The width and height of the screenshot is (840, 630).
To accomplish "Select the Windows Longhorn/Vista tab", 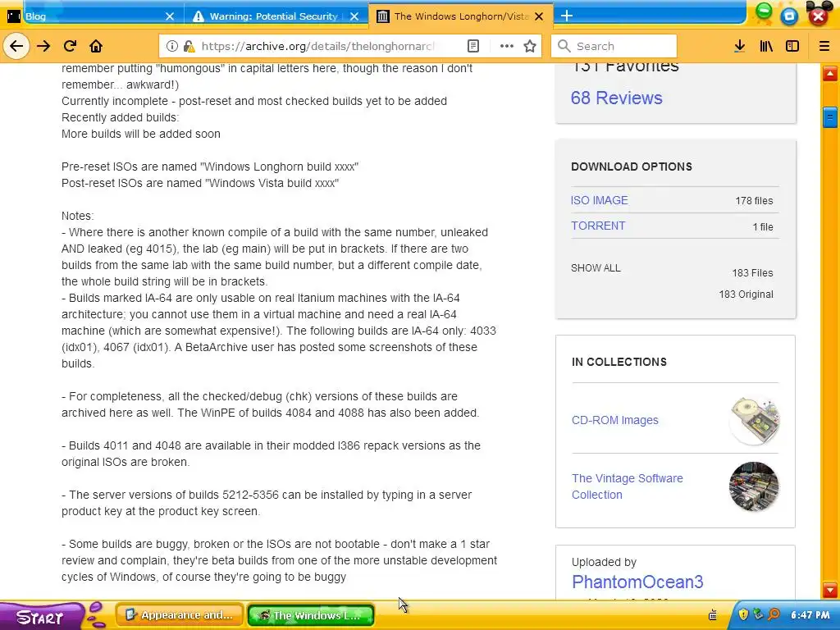I will tap(461, 16).
